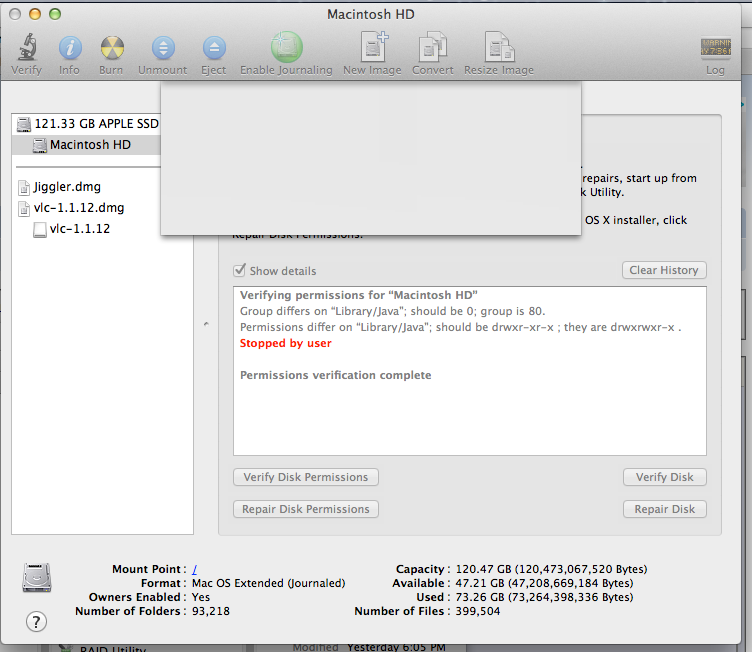This screenshot has height=652, width=752.
Task: Click the vlc-1.1.12 volume icon
Action: pos(40,230)
